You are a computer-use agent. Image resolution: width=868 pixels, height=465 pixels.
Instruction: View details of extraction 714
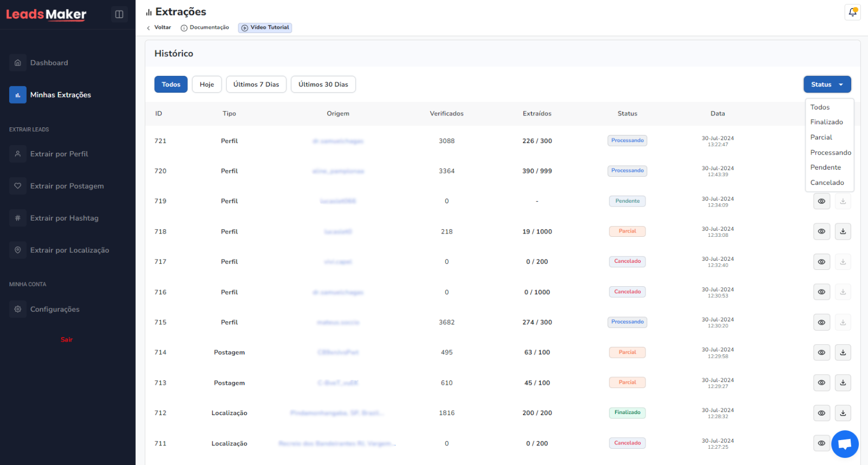coord(822,352)
